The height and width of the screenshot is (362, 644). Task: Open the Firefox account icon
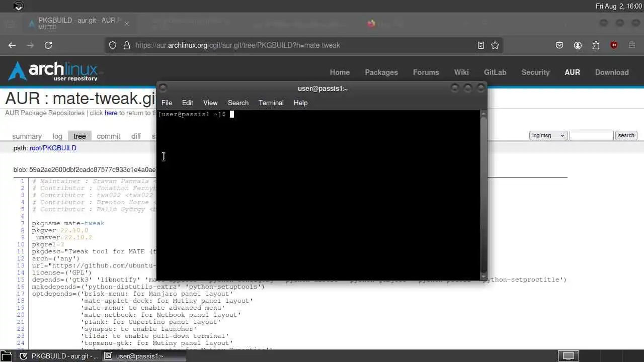coord(578,45)
